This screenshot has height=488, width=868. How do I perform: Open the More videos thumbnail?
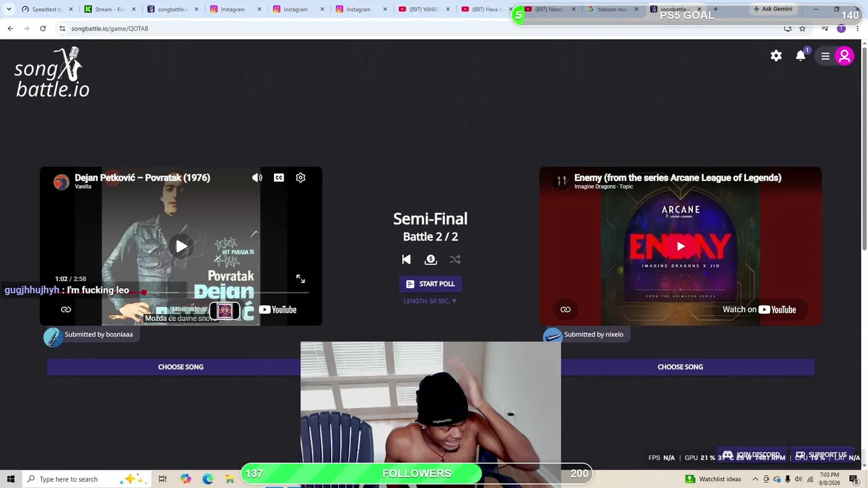click(x=225, y=310)
